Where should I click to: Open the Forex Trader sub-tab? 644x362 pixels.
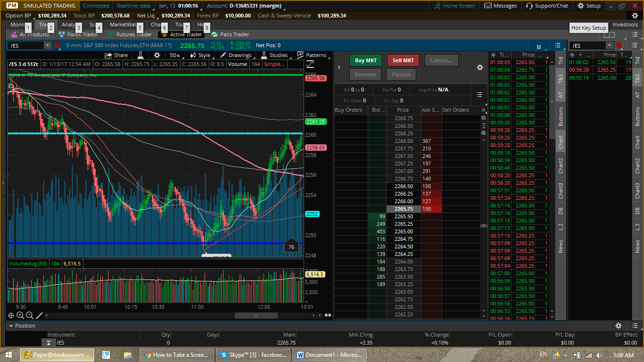(x=78, y=34)
